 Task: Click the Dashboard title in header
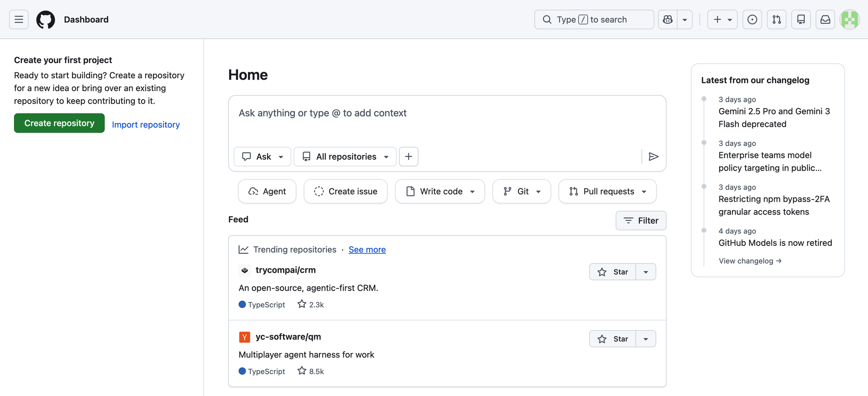(x=86, y=19)
